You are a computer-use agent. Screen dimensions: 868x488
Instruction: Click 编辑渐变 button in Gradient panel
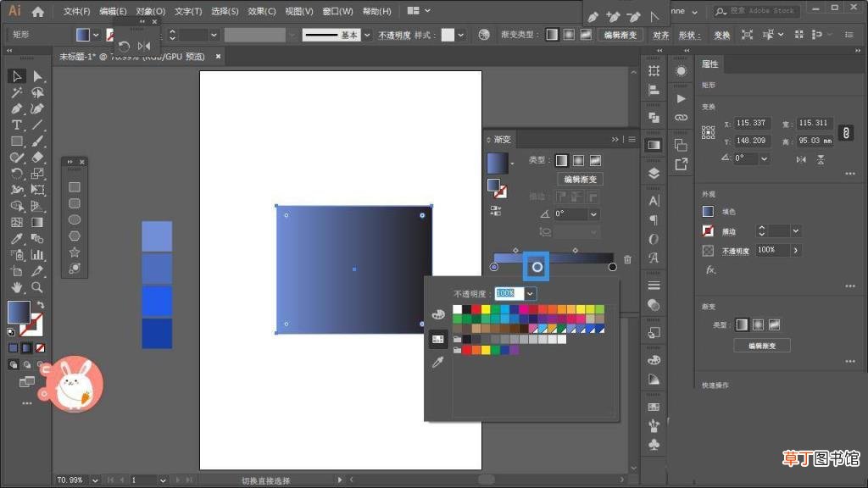(x=580, y=180)
